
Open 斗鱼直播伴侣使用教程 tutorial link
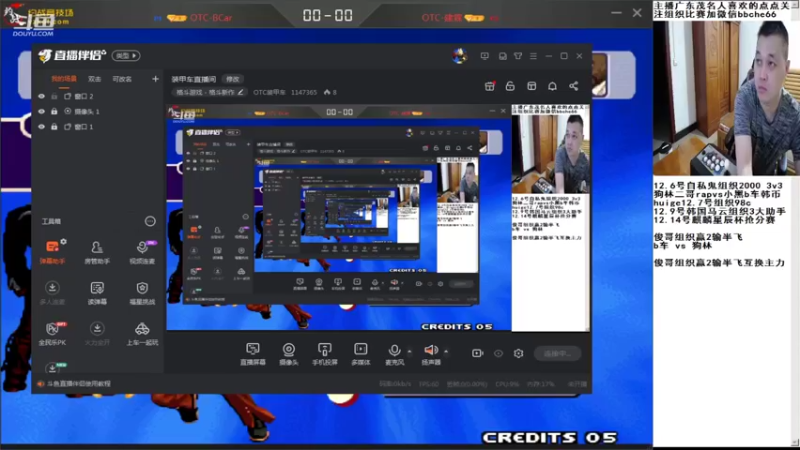79,384
